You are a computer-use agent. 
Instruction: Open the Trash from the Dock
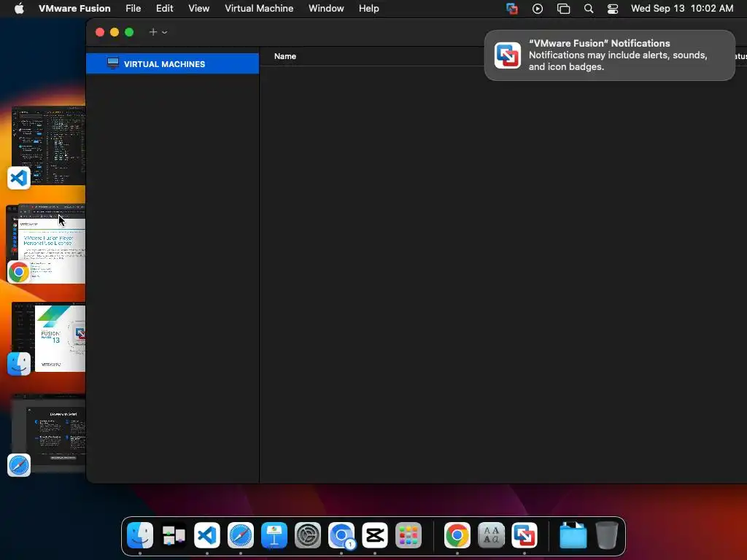pyautogui.click(x=607, y=535)
